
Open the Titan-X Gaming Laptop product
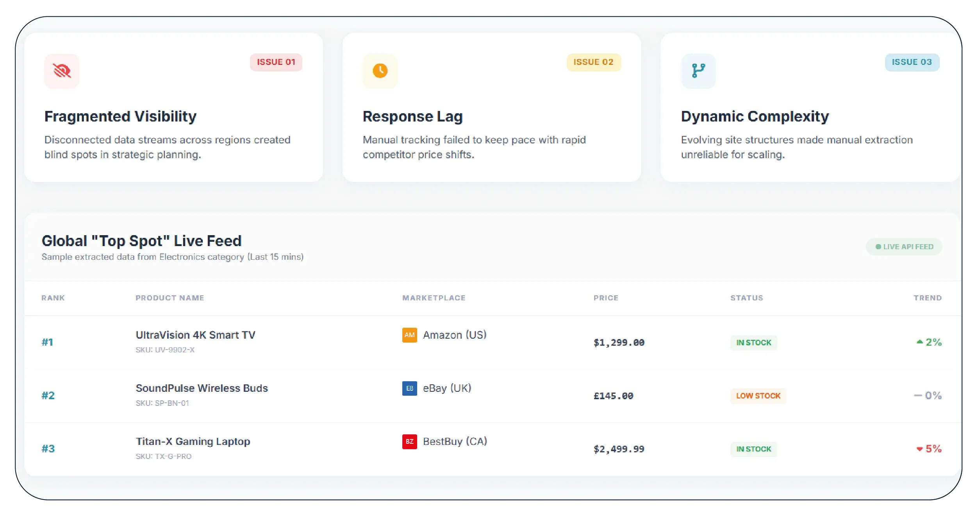(x=193, y=441)
